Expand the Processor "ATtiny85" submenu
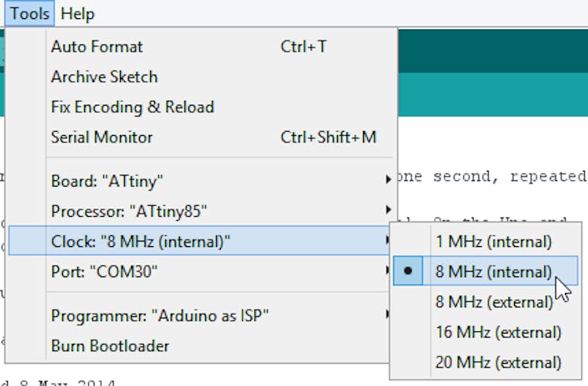Viewport: 588px width, 386px height. (129, 211)
